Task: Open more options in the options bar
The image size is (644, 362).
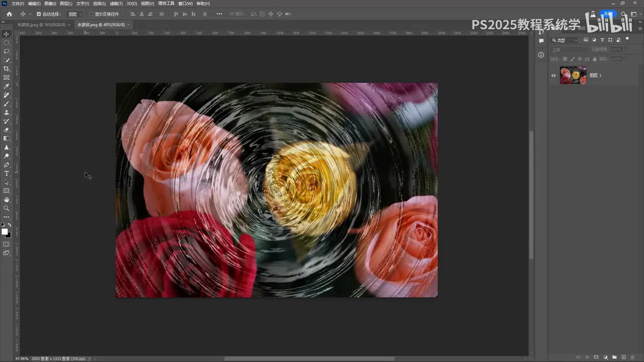Action: coord(219,14)
